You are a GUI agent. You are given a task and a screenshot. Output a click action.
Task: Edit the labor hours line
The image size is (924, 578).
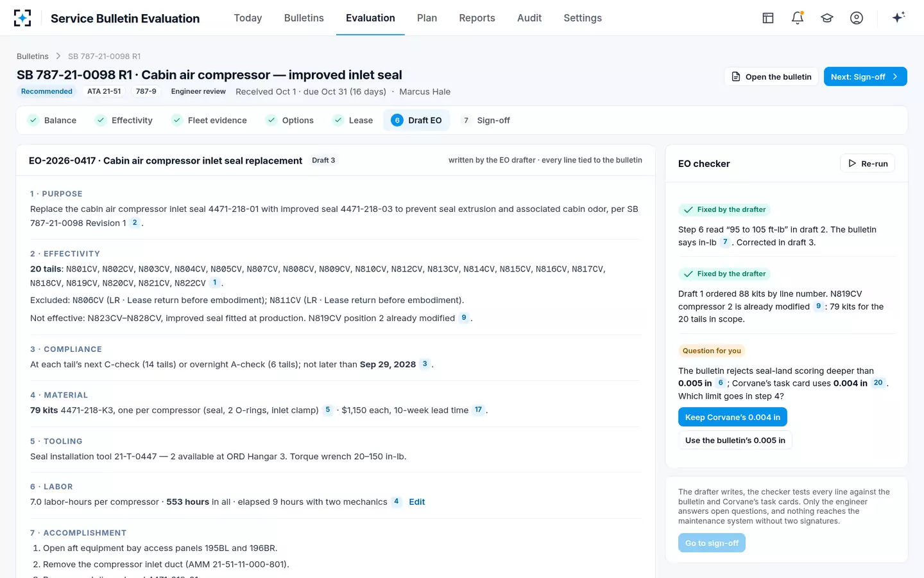click(417, 502)
